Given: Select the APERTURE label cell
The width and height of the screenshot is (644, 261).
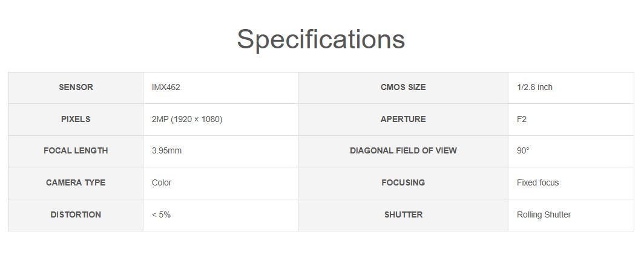Looking at the screenshot, I should tap(403, 120).
